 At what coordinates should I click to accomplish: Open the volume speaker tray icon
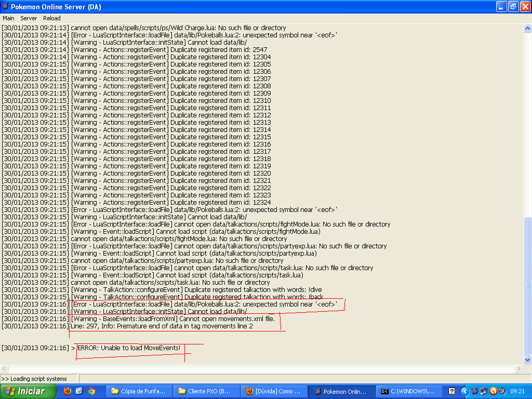(502, 391)
